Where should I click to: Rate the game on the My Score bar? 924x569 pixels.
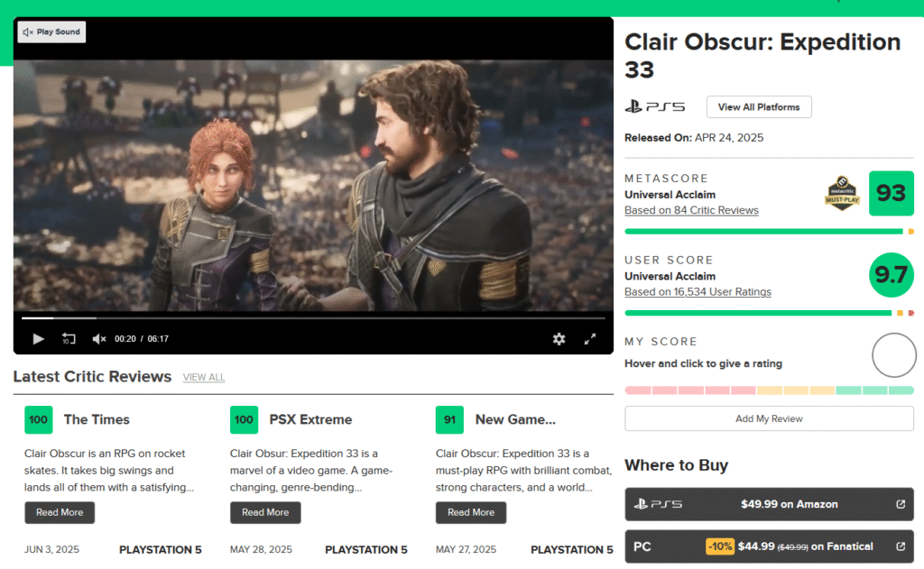(x=769, y=390)
